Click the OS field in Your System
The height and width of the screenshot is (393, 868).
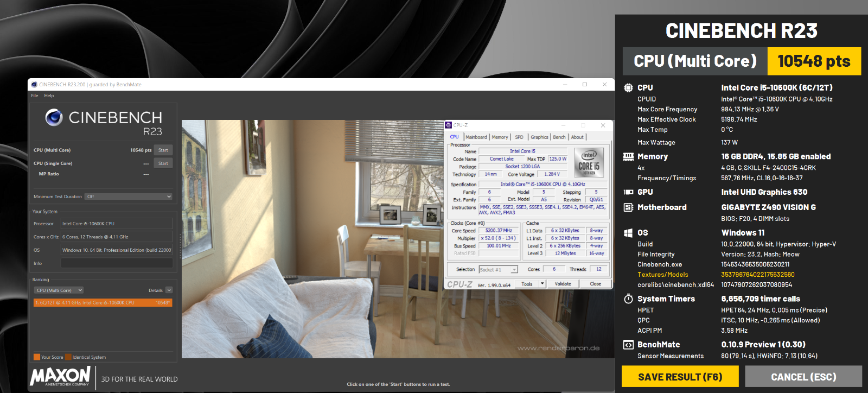click(x=117, y=250)
